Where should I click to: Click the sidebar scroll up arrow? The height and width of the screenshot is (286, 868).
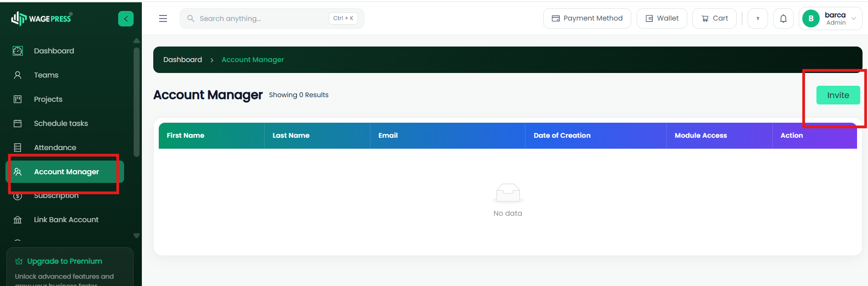pyautogui.click(x=136, y=41)
